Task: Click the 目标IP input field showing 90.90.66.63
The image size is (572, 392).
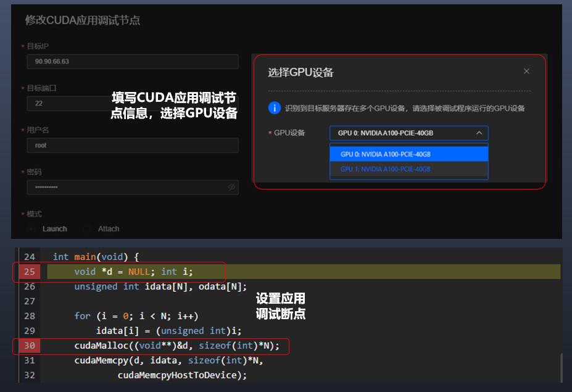Action: [x=133, y=61]
